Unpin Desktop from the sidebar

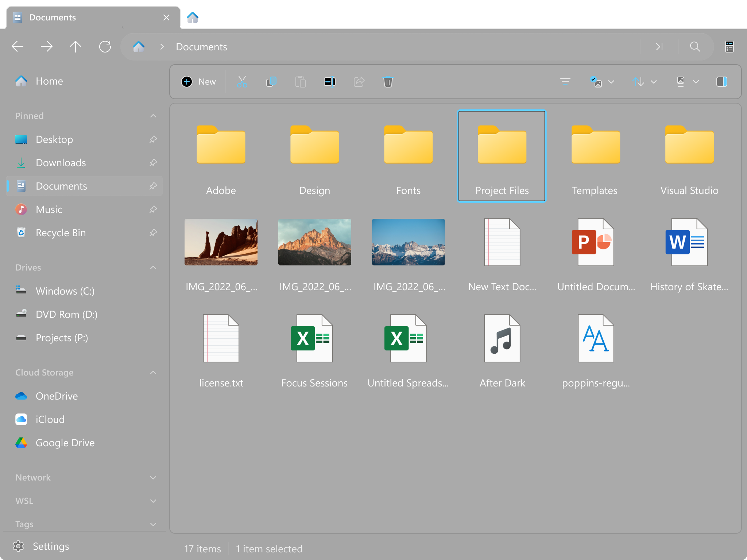pyautogui.click(x=153, y=139)
